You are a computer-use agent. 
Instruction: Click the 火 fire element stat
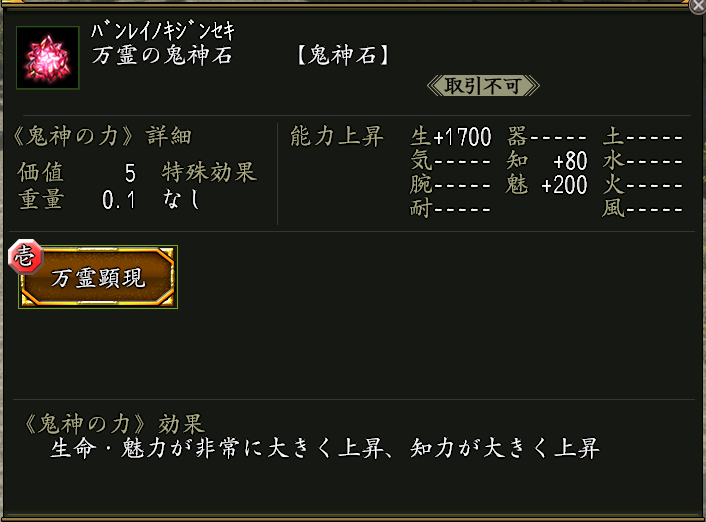642,186
